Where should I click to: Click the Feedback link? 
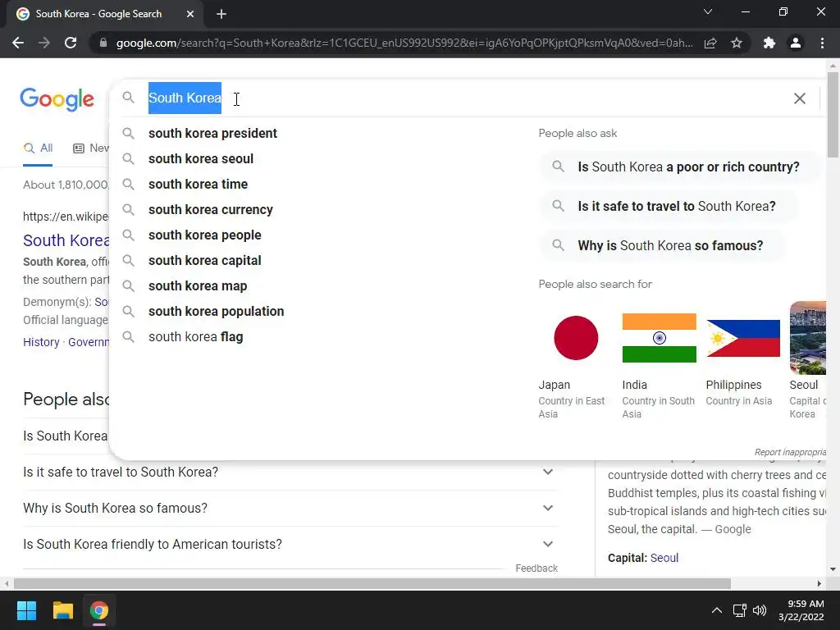point(536,568)
